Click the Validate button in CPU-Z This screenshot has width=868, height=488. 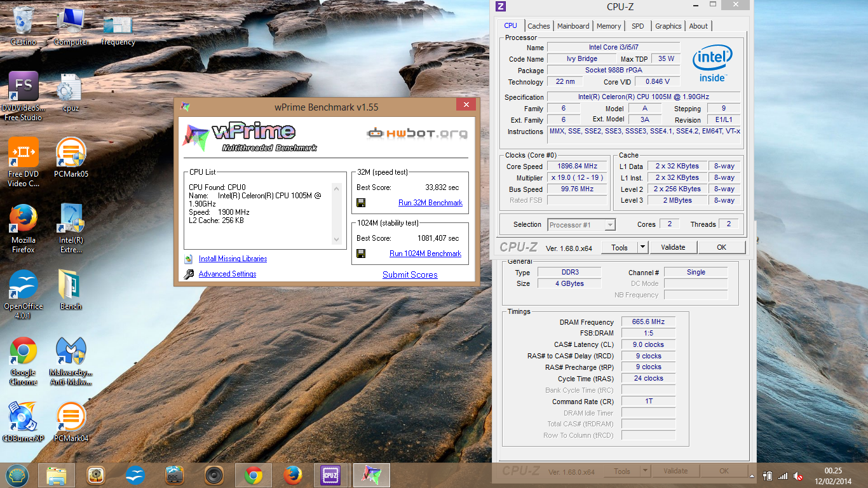673,248
